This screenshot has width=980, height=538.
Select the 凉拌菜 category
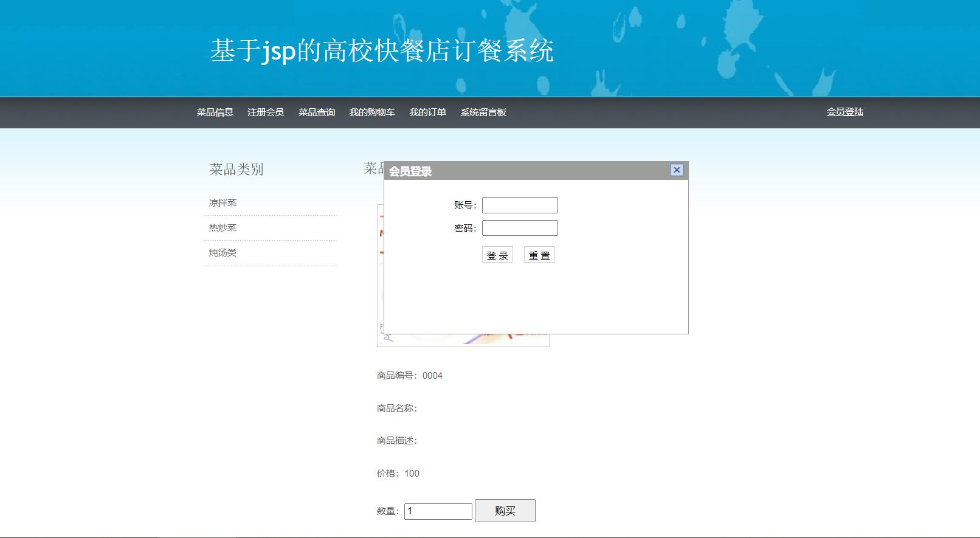pyautogui.click(x=223, y=203)
